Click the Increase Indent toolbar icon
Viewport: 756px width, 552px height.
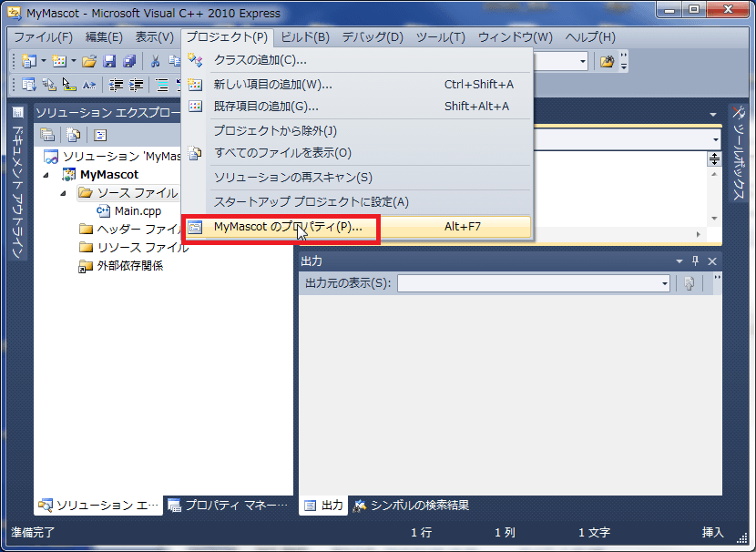pos(137,86)
